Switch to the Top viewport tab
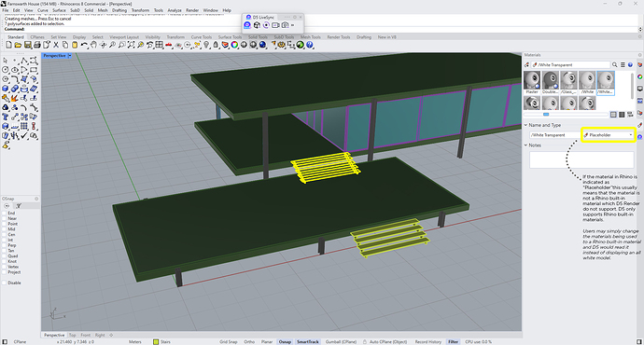 click(72, 335)
